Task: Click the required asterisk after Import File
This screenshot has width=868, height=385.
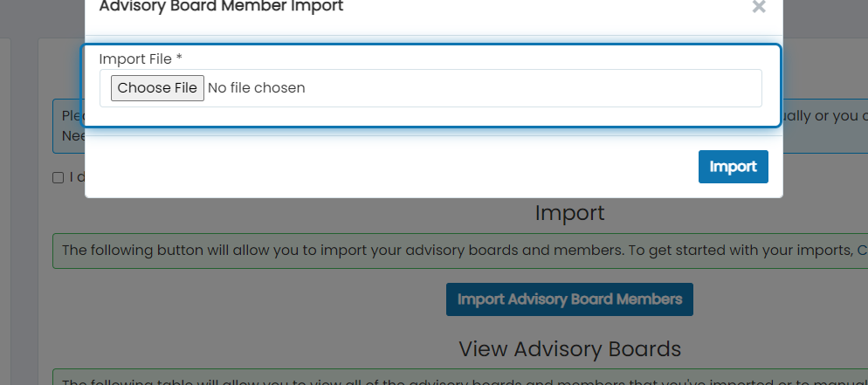Action: (179, 57)
